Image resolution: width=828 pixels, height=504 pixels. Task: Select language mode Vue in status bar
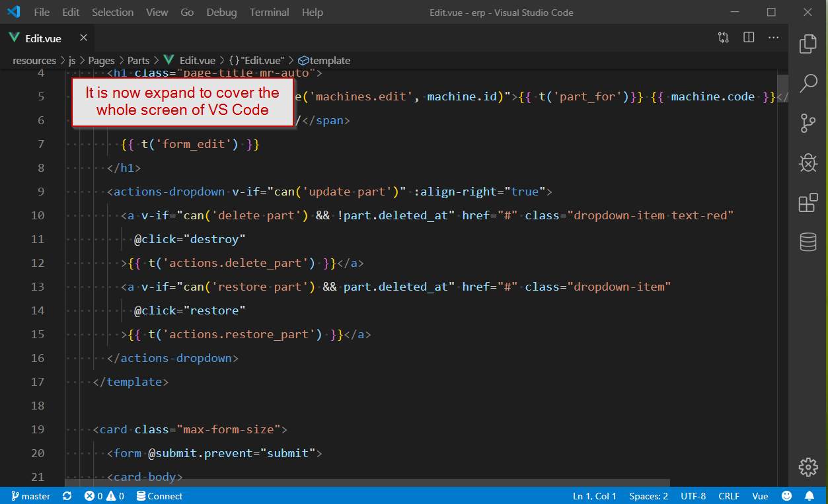click(760, 496)
